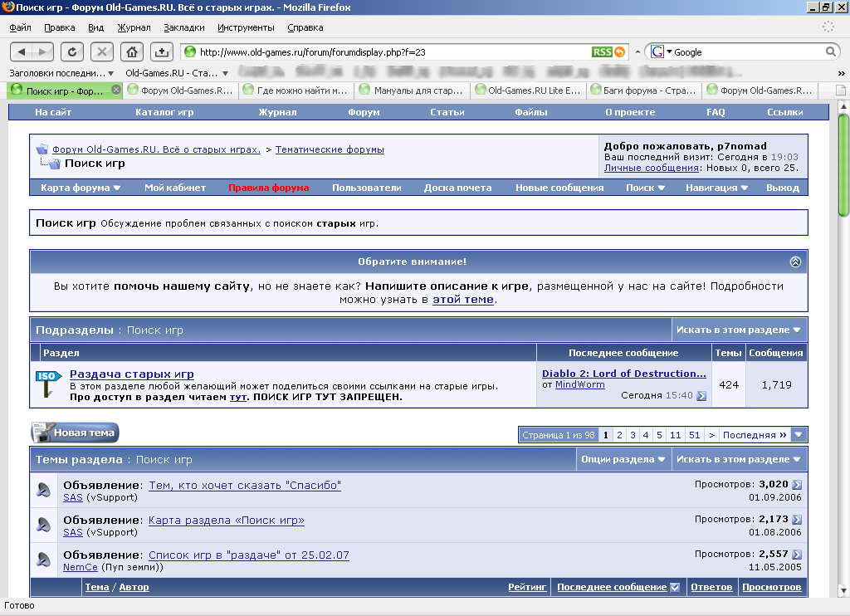This screenshot has width=850, height=616.
Task: Click the arrow icon beside 'Просмотров: 2,173'
Action: click(x=797, y=520)
